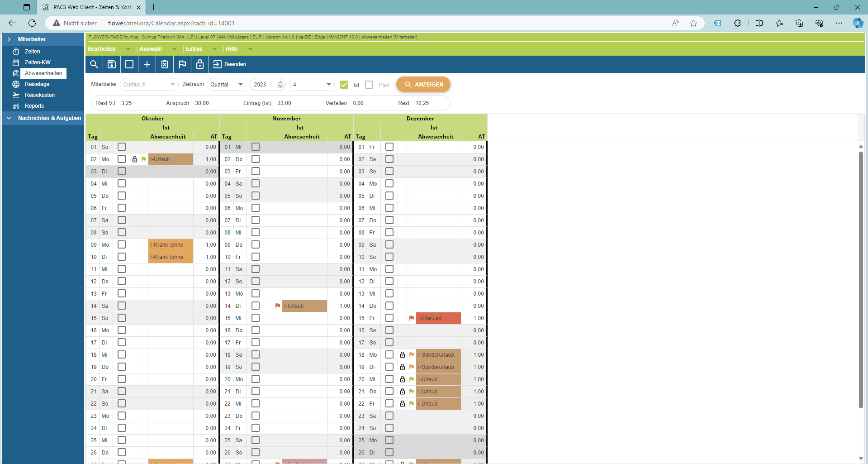
Task: Tick checkbox for 01 So October
Action: pyautogui.click(x=122, y=147)
